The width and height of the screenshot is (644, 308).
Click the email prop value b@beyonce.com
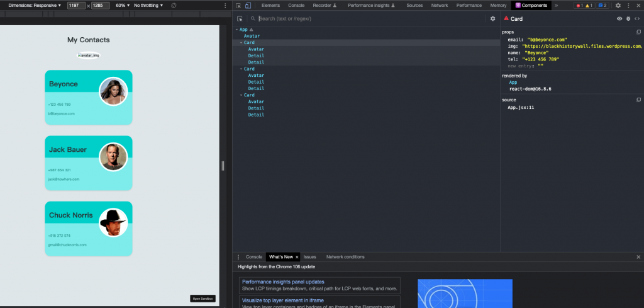coord(547,40)
